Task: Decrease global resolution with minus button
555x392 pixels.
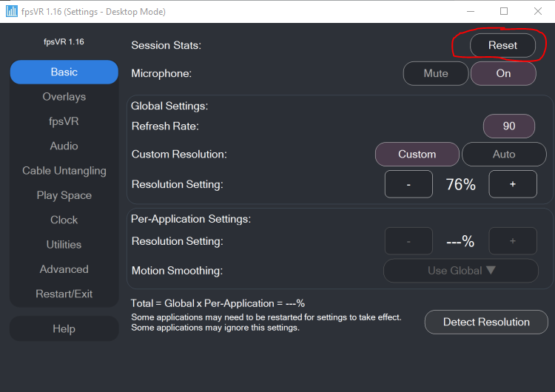Action: tap(408, 184)
